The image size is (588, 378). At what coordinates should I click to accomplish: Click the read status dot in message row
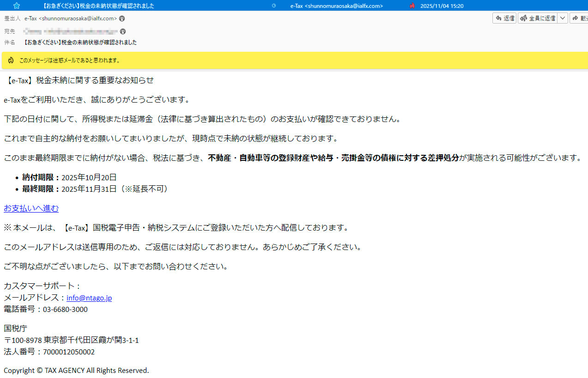[x=274, y=6]
